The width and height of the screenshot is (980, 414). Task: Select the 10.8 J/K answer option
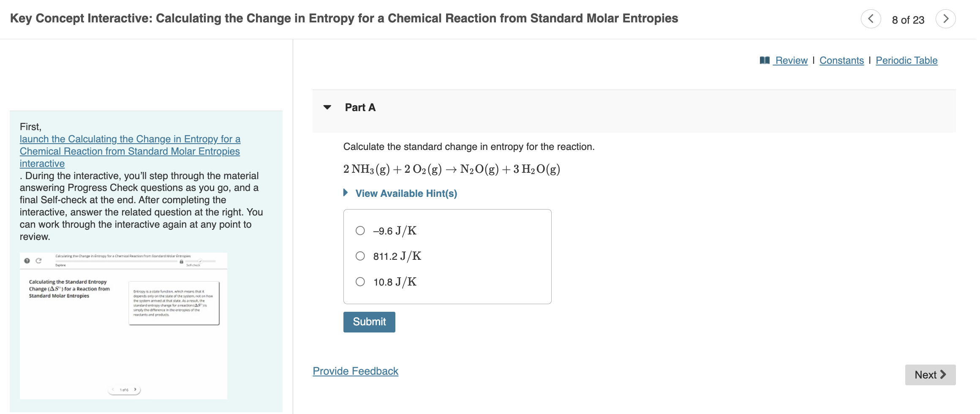pyautogui.click(x=360, y=282)
